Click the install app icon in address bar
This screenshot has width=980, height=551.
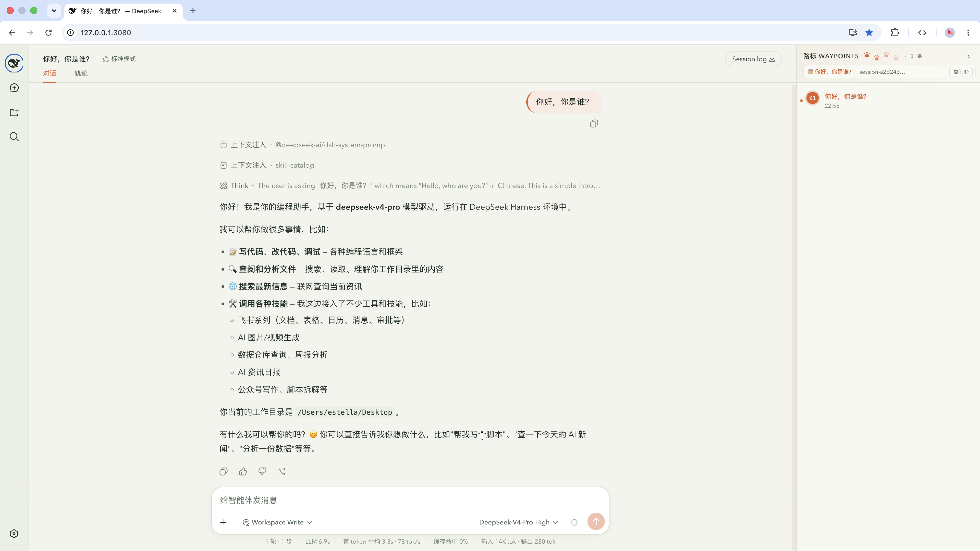point(853,33)
